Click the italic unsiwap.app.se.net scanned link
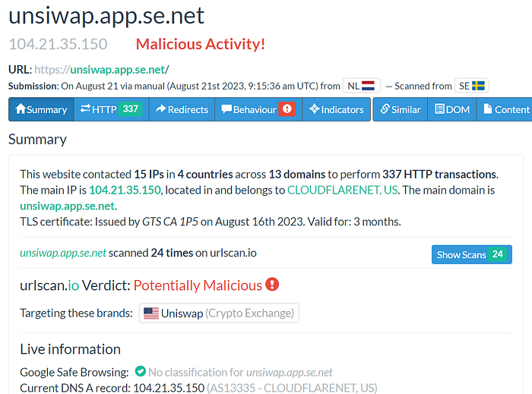Viewport: 532px width, 394px height. point(63,253)
